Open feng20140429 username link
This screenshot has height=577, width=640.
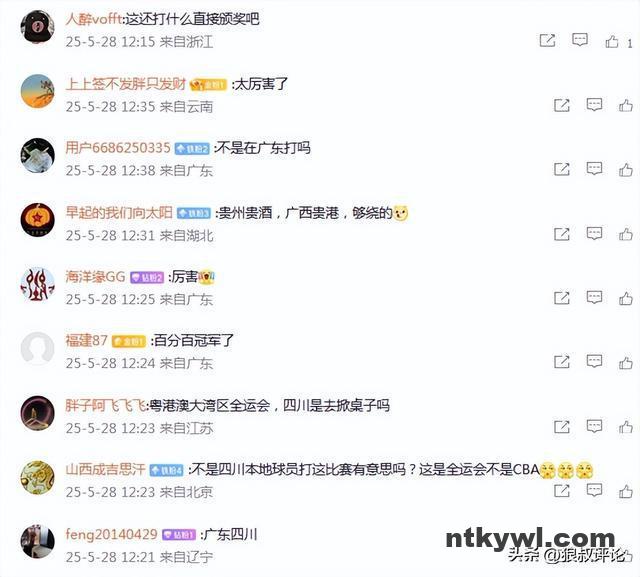111,534
